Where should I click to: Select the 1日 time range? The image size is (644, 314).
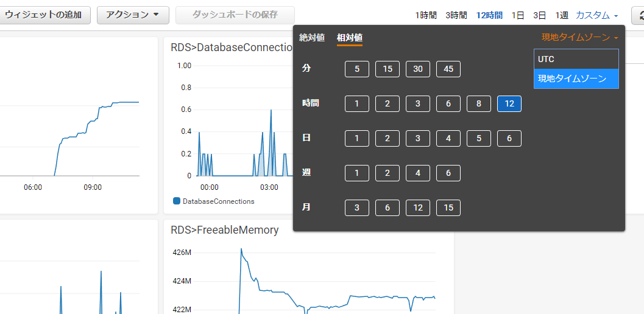point(518,16)
